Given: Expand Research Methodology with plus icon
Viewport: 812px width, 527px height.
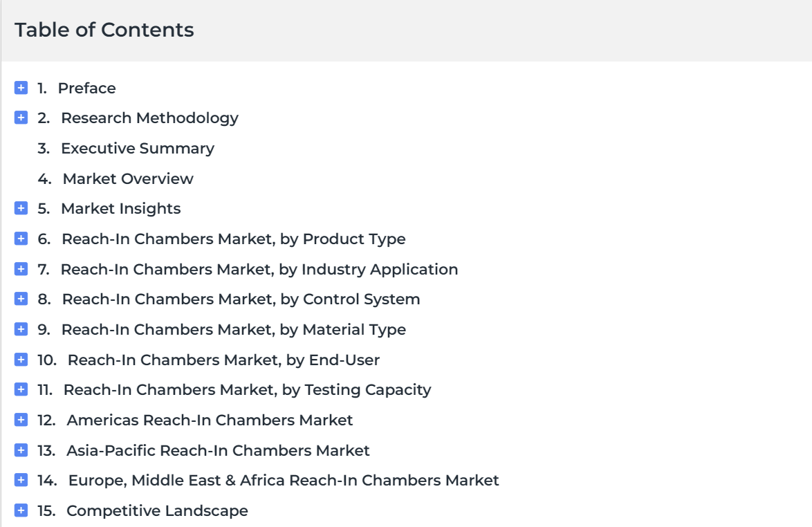Looking at the screenshot, I should point(21,118).
